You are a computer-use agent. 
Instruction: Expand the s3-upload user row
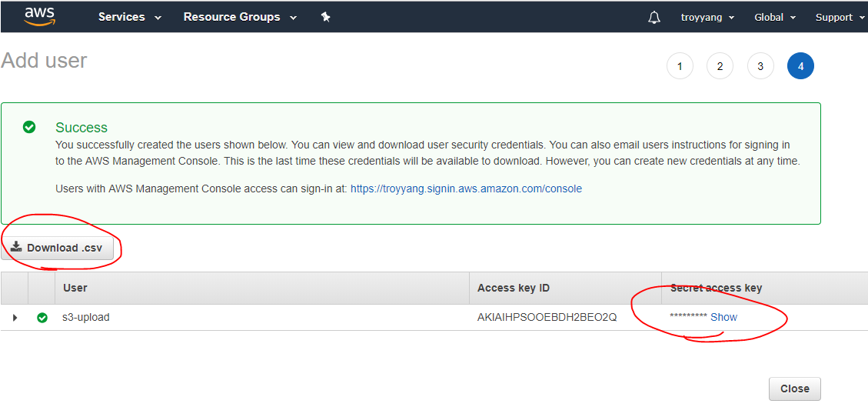(x=15, y=317)
